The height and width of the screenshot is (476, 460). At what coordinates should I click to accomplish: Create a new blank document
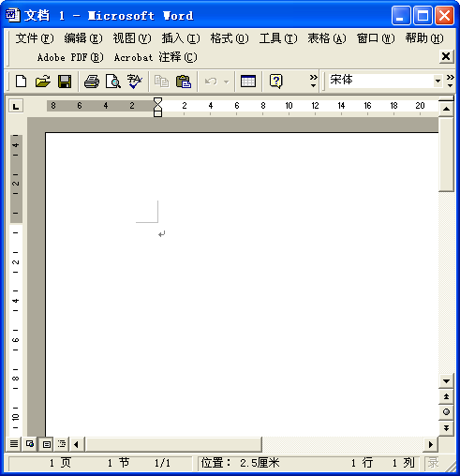click(21, 82)
